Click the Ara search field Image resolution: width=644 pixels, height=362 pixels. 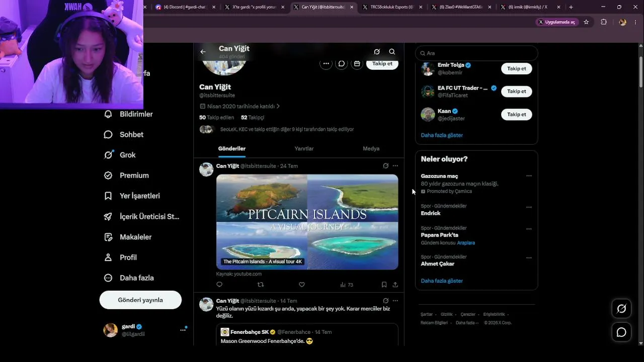coord(476,53)
